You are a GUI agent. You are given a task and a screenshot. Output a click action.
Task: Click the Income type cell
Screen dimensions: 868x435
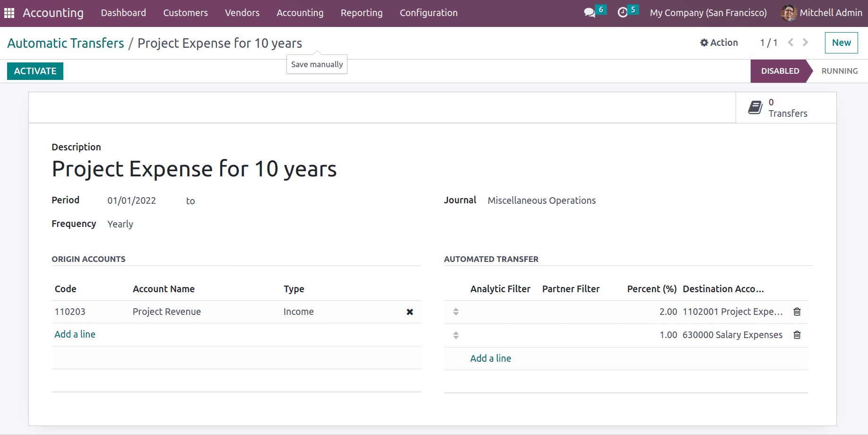(x=299, y=312)
